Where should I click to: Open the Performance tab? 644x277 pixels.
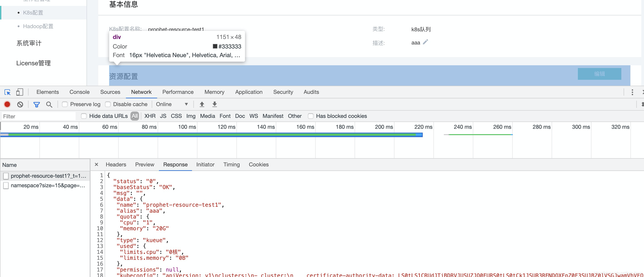tap(178, 92)
